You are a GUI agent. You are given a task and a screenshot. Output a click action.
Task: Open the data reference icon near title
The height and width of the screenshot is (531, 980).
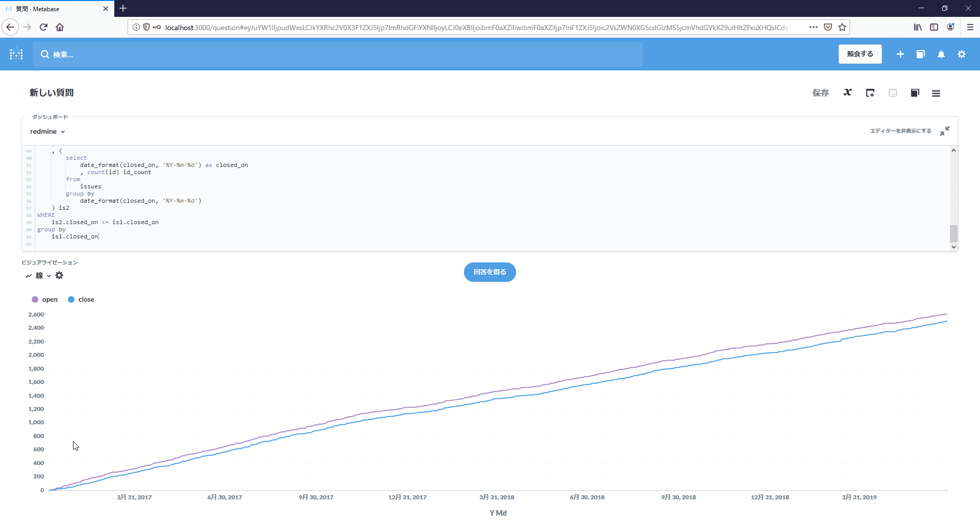915,93
